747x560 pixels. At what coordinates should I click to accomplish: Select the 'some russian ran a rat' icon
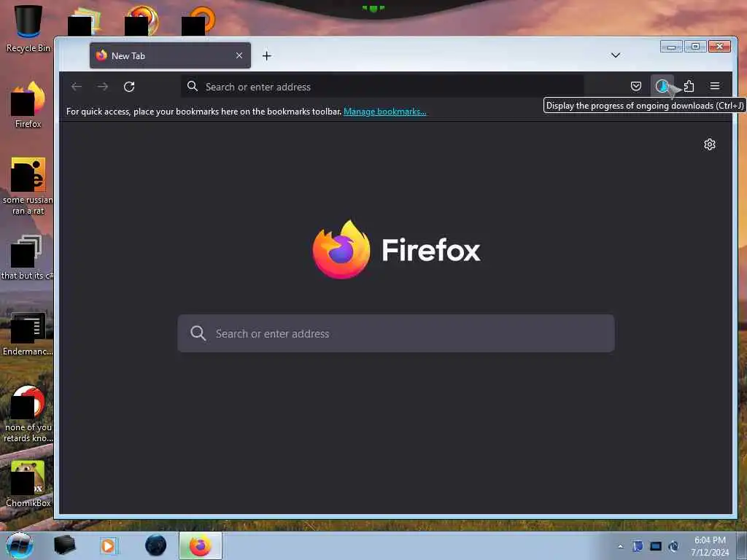28,186
